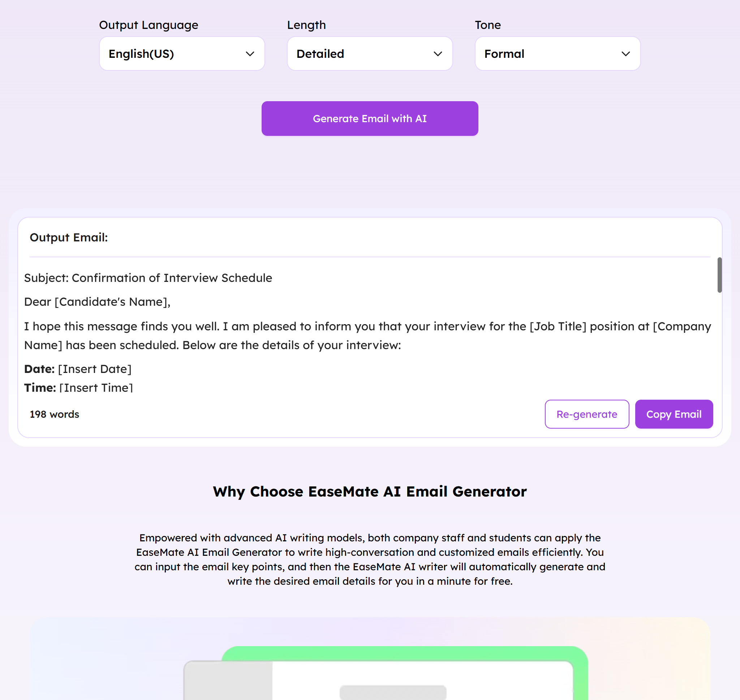This screenshot has height=700, width=740.
Task: Click the Output Email: heading
Action: 69,237
